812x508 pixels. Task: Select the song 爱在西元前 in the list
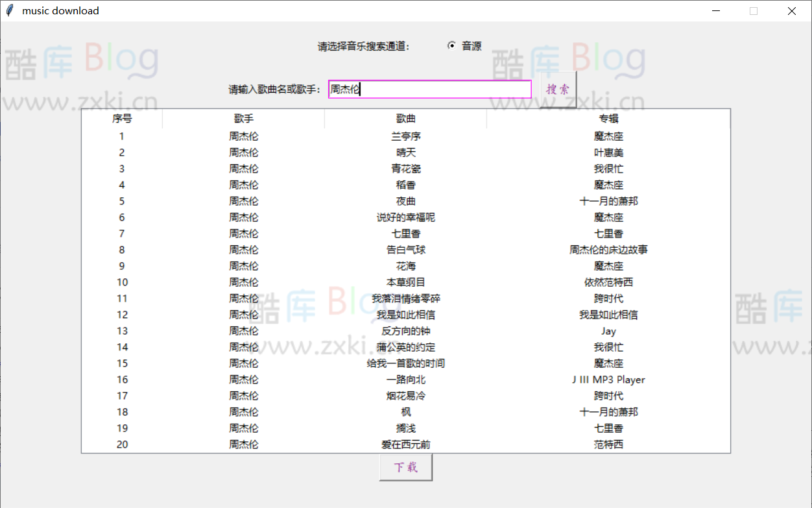[x=405, y=444]
